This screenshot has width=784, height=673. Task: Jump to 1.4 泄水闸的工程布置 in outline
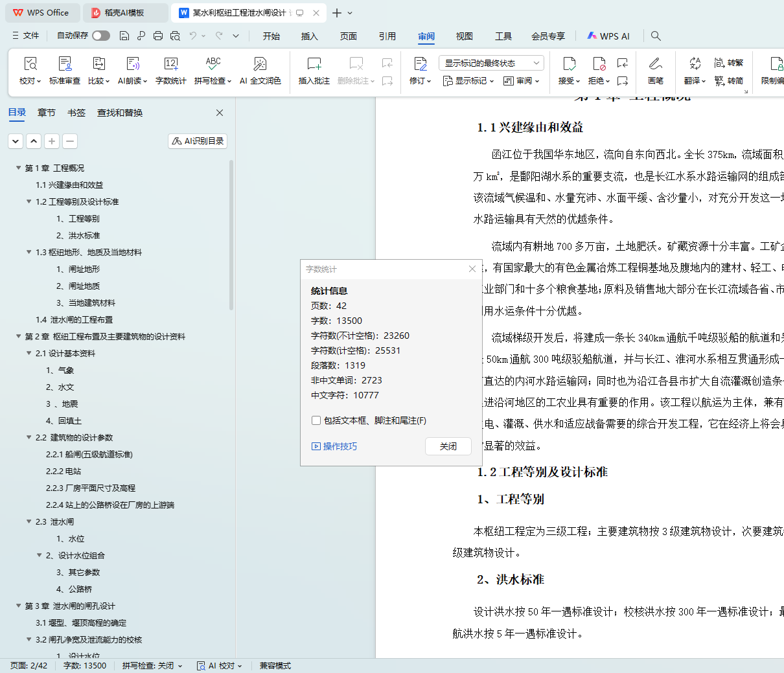(x=74, y=319)
